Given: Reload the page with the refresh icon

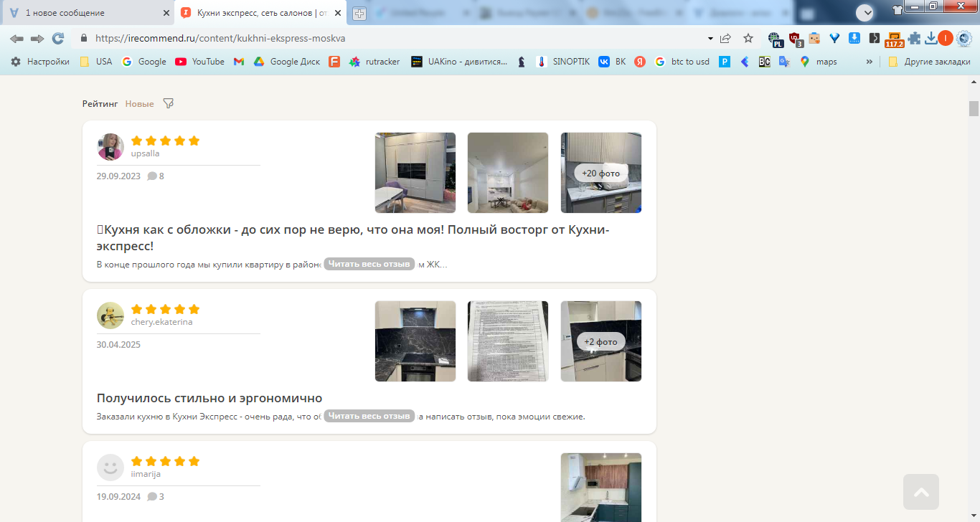Looking at the screenshot, I should click(58, 38).
